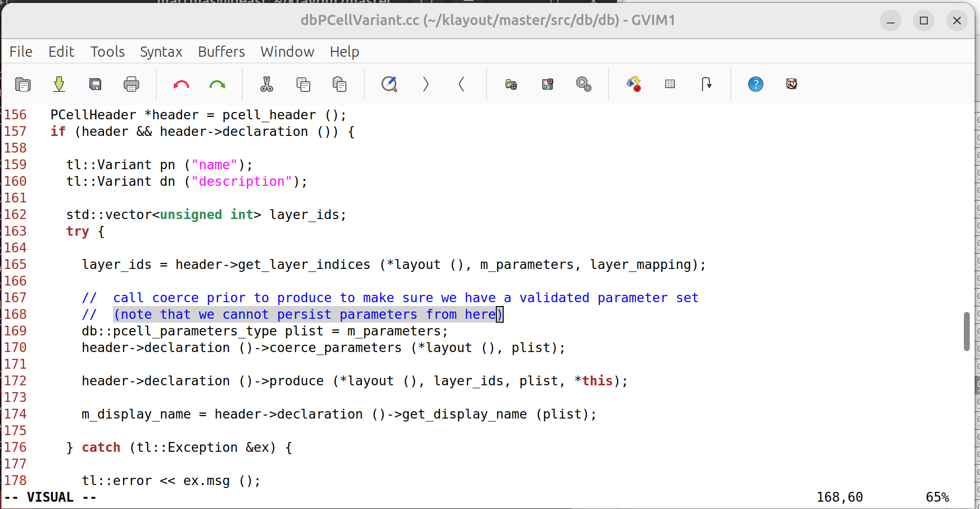Screen dimensions: 980x509
Task: Open the File menu
Action: [x=21, y=52]
